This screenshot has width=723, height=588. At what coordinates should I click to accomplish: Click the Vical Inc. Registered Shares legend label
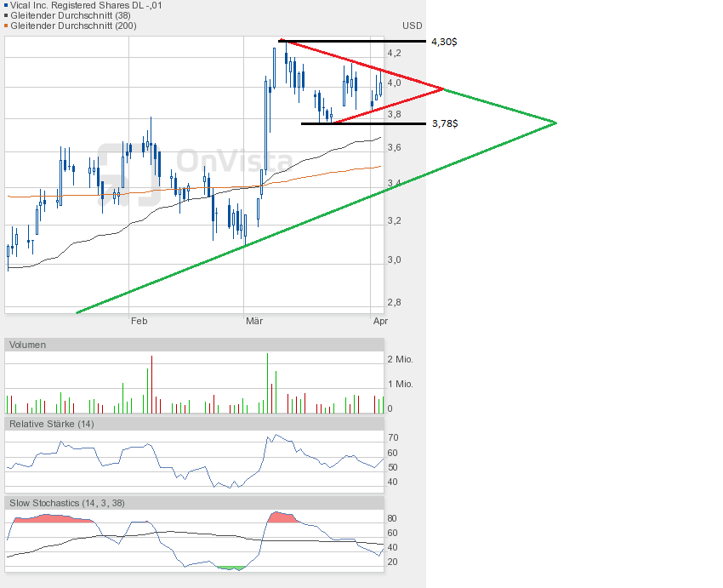coord(86,6)
